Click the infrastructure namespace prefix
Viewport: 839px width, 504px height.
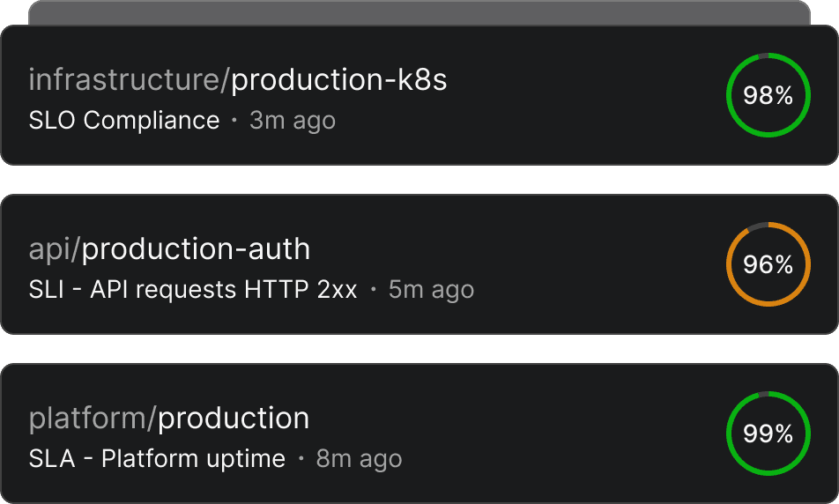[124, 80]
